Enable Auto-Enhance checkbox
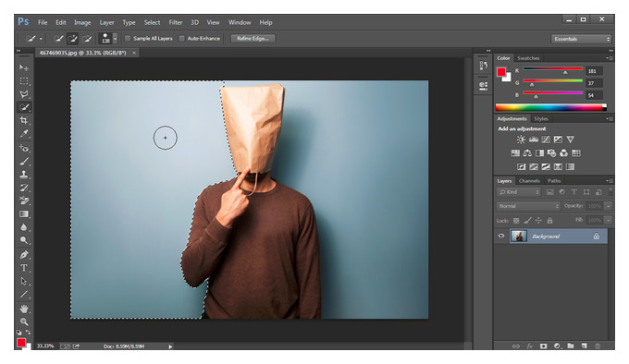Viewport: 629px width, 364px height. click(181, 39)
